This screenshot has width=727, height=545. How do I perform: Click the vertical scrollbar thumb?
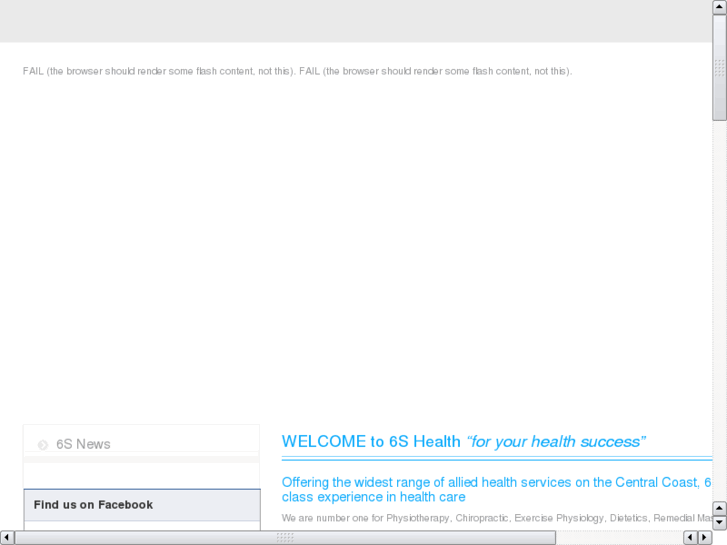[x=719, y=68]
